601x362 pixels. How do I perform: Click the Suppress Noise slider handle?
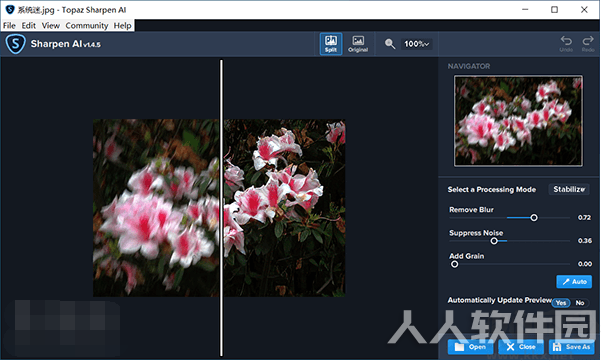(494, 241)
